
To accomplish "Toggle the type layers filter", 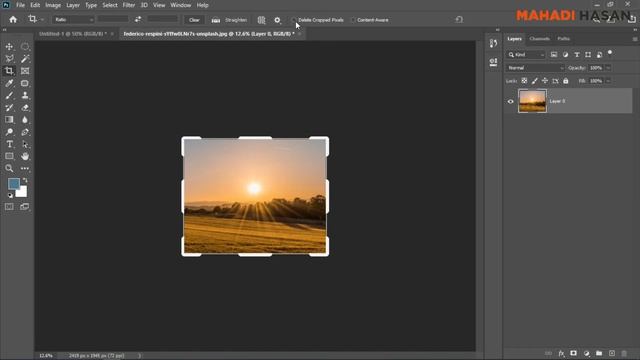I will (x=577, y=54).
